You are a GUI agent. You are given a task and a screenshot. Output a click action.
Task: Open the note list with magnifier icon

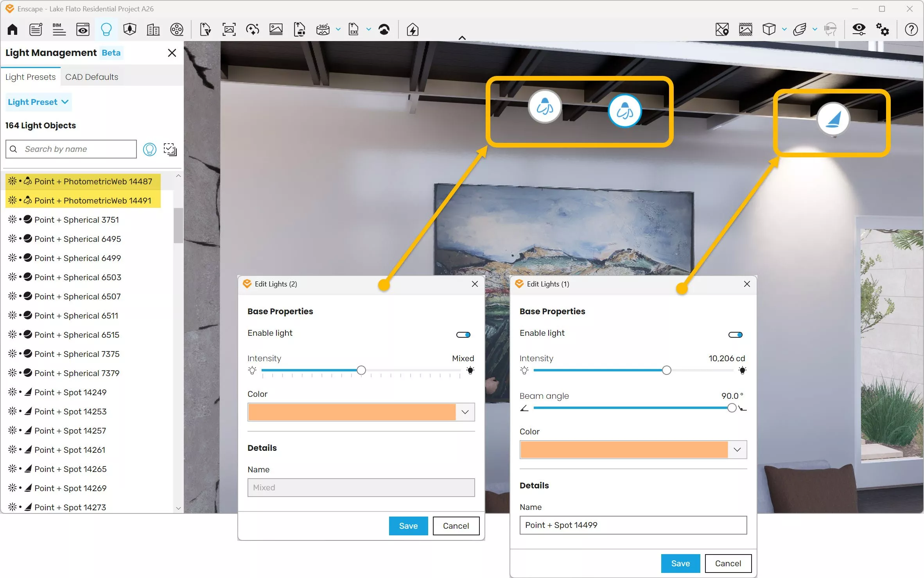tap(36, 29)
